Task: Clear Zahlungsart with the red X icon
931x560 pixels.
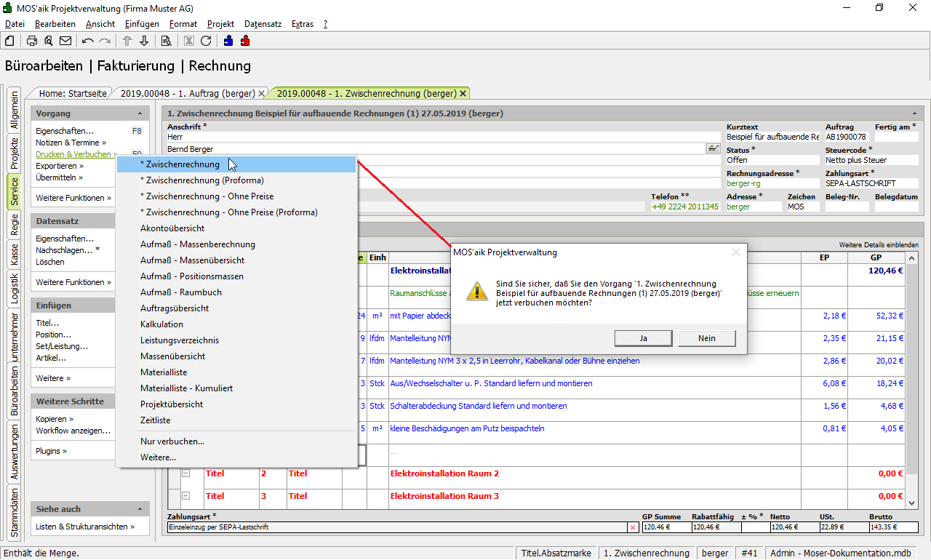Action: click(632, 527)
